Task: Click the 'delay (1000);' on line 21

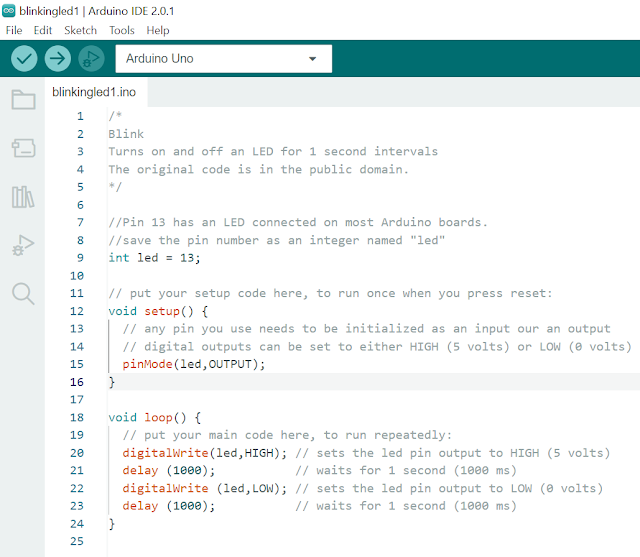Action: [169, 470]
